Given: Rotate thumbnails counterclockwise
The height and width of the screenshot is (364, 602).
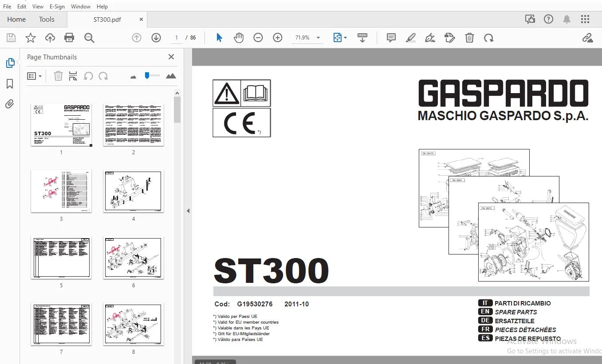Looking at the screenshot, I should 88,76.
